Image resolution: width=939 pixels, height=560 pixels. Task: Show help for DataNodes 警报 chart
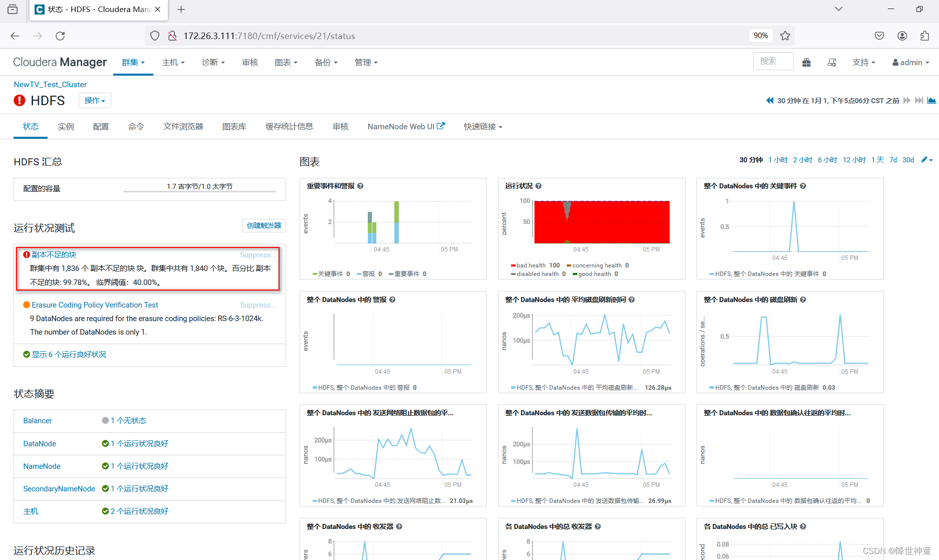(392, 300)
